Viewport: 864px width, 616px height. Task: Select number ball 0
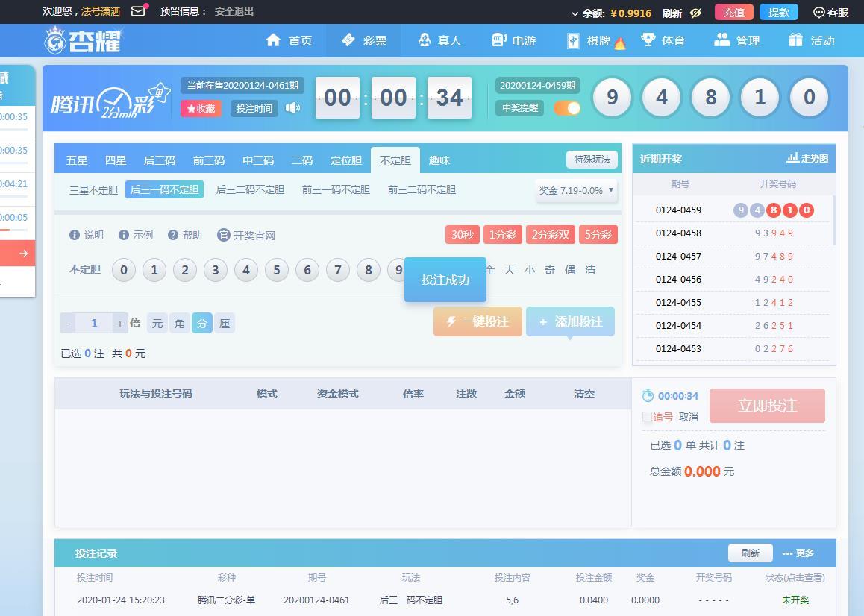[124, 271]
